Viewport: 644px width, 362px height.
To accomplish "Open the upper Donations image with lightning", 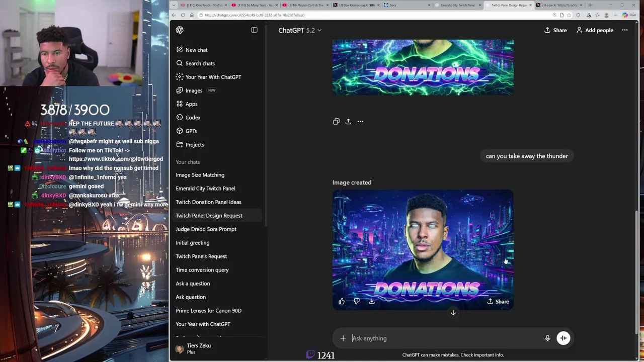I will 423,67.
